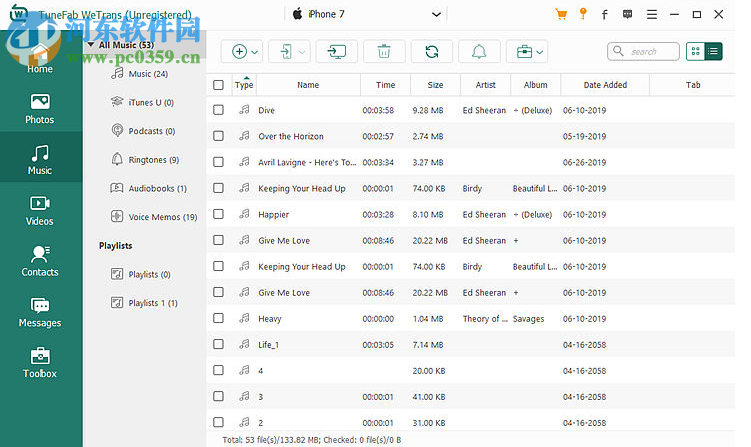Click the Delete trash can icon
This screenshot has height=447, width=751.
pos(384,51)
